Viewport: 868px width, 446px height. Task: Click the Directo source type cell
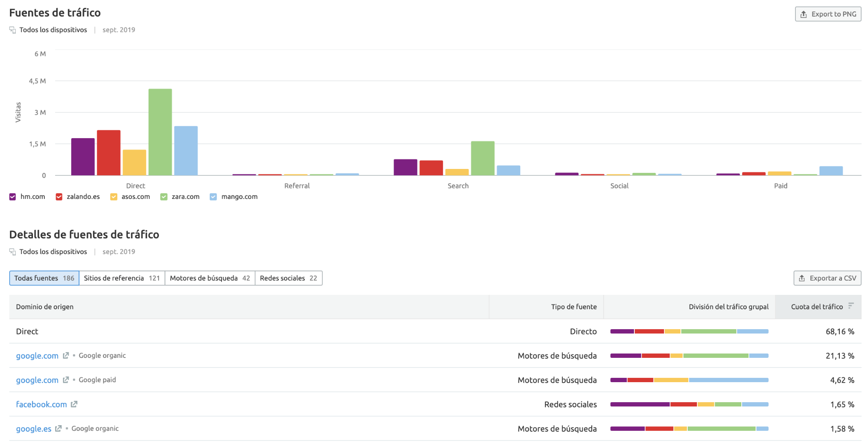(x=583, y=331)
